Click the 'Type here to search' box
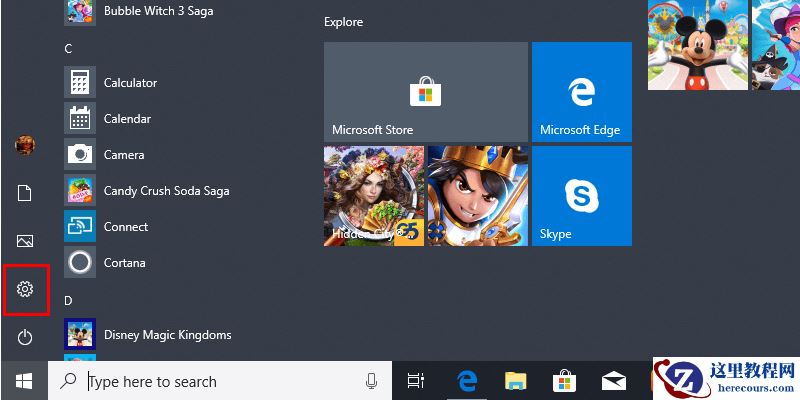The height and width of the screenshot is (400, 800). coord(220,381)
